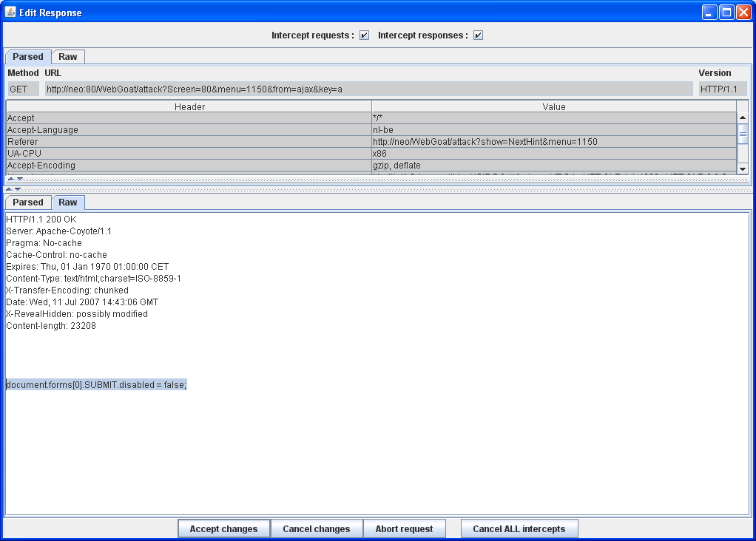Click the Abort request button
756x541 pixels.
pyautogui.click(x=404, y=529)
